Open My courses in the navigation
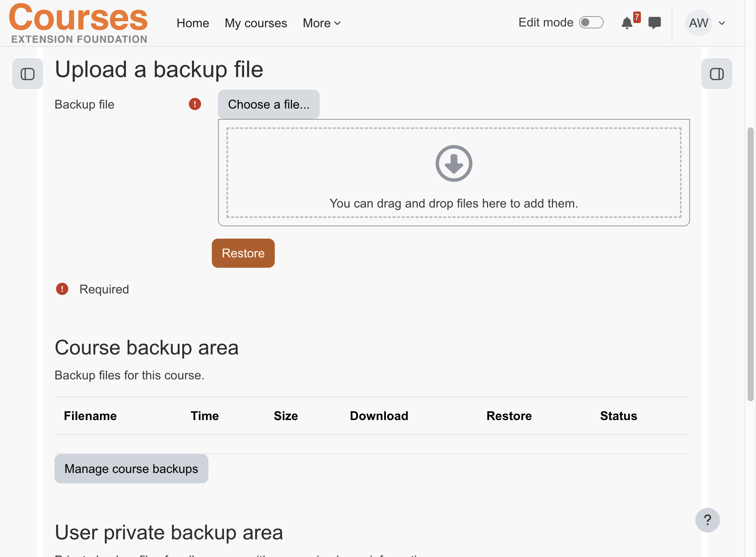This screenshot has width=756, height=557. point(256,23)
